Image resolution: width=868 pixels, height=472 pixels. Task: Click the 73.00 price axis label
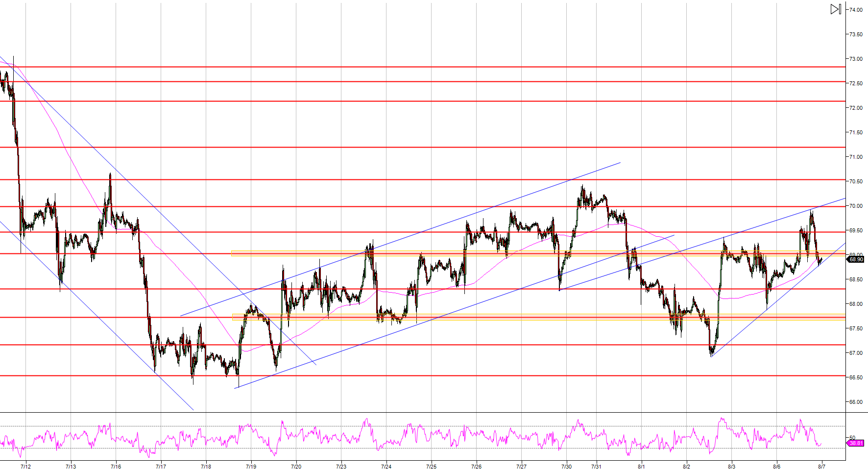click(x=856, y=59)
